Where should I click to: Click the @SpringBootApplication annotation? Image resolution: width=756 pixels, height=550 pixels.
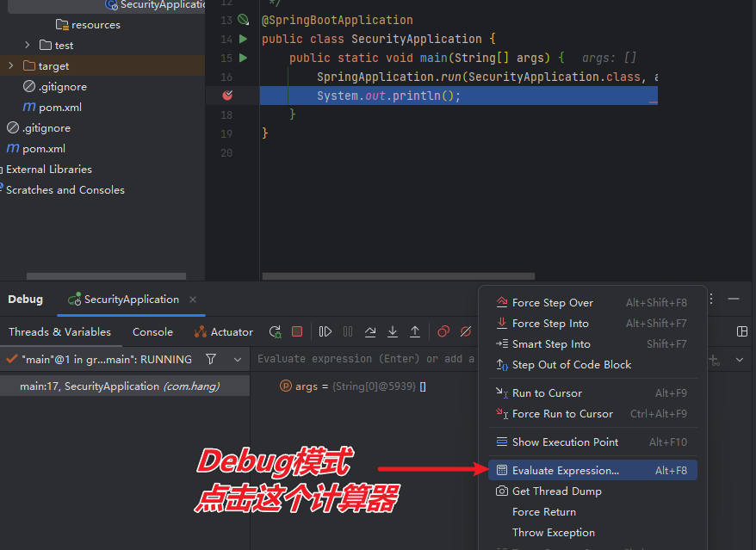click(337, 21)
